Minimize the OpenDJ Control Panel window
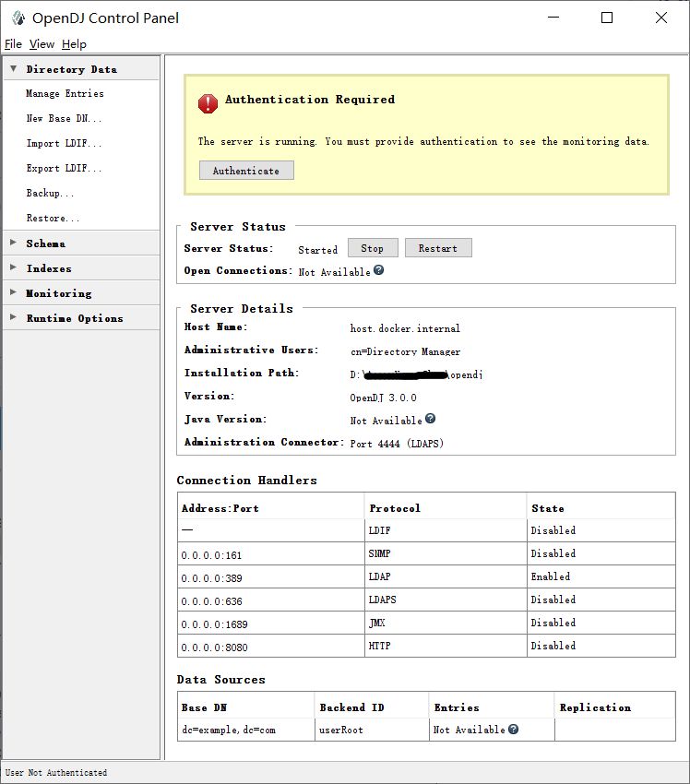 point(553,18)
